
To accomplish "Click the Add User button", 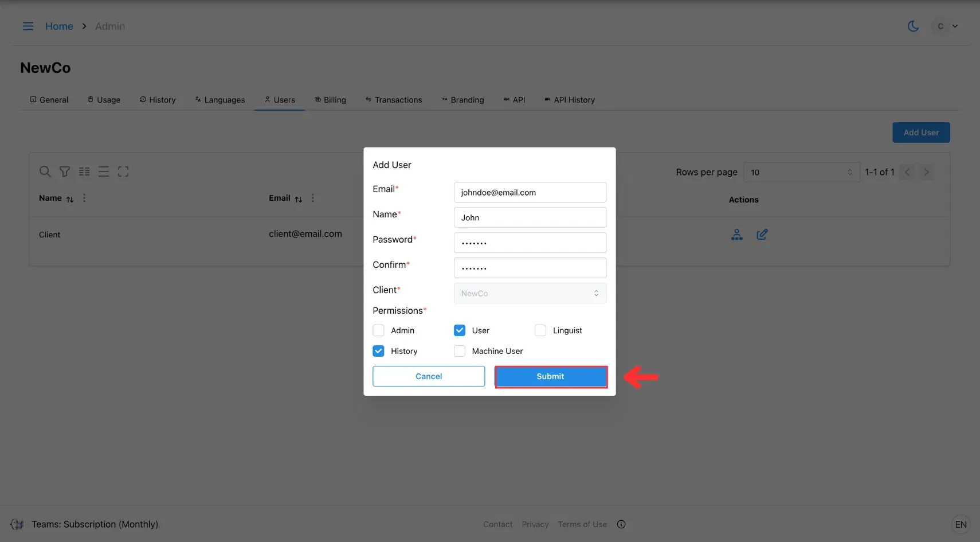I will 921,132.
